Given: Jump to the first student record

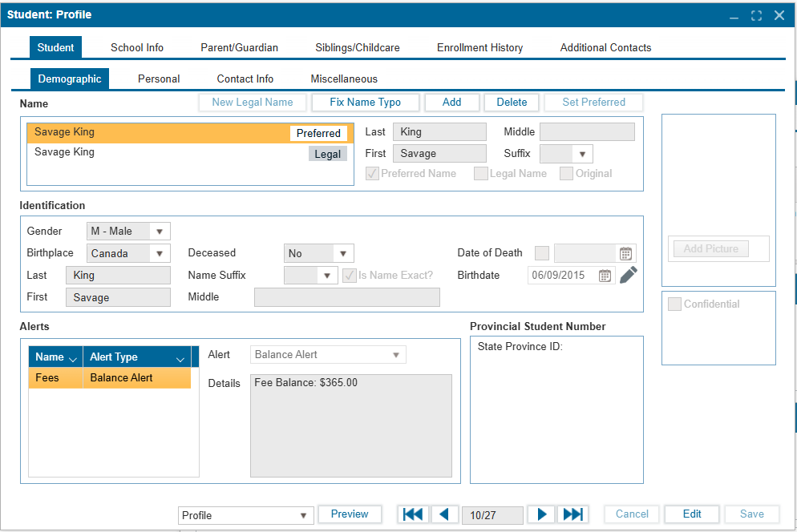Looking at the screenshot, I should point(412,514).
